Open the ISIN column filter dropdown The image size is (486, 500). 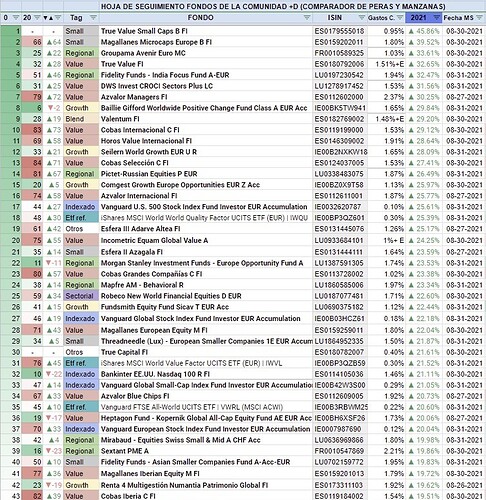361,18
